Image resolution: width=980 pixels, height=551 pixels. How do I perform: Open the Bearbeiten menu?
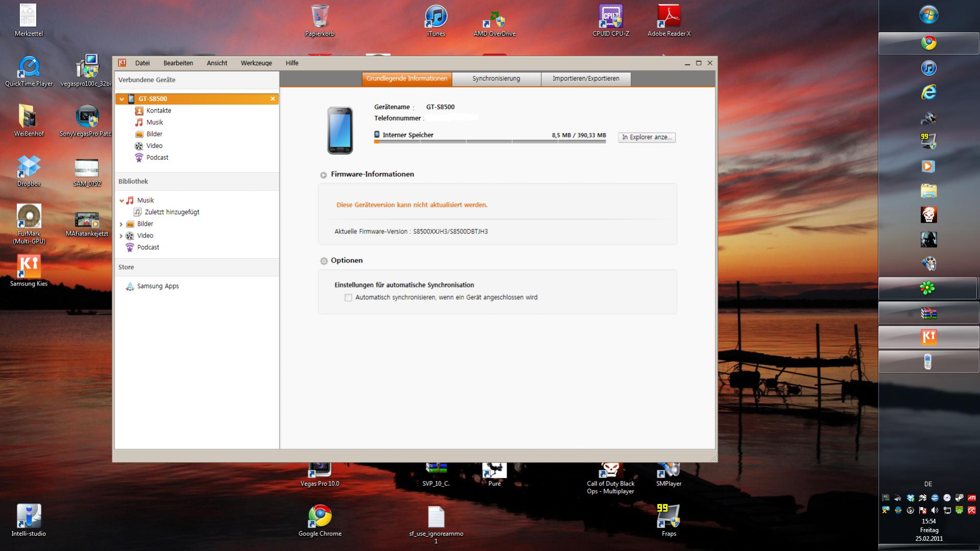click(x=178, y=63)
